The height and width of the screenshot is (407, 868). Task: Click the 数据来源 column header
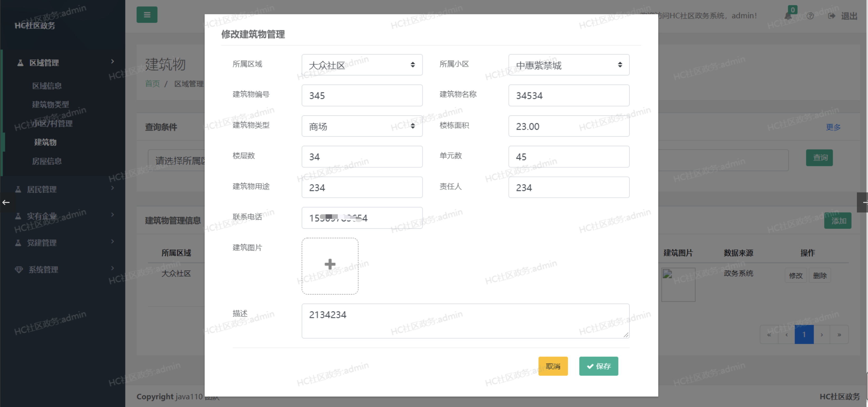738,253
